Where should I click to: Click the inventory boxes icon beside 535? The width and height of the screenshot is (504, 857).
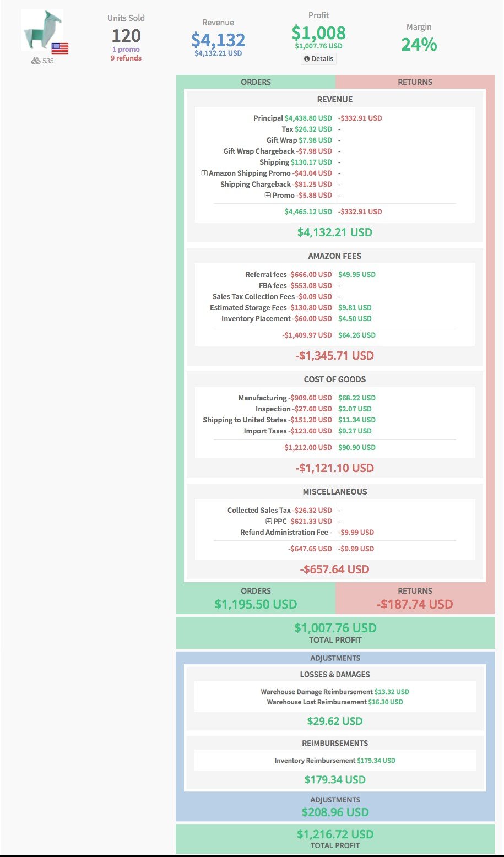(36, 61)
